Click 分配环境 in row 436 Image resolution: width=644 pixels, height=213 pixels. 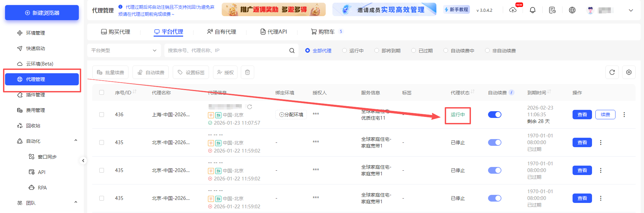click(291, 115)
